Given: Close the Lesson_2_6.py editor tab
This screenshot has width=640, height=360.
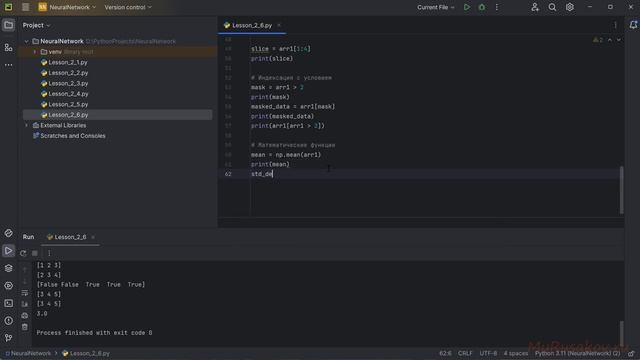Looking at the screenshot, I should tap(279, 25).
